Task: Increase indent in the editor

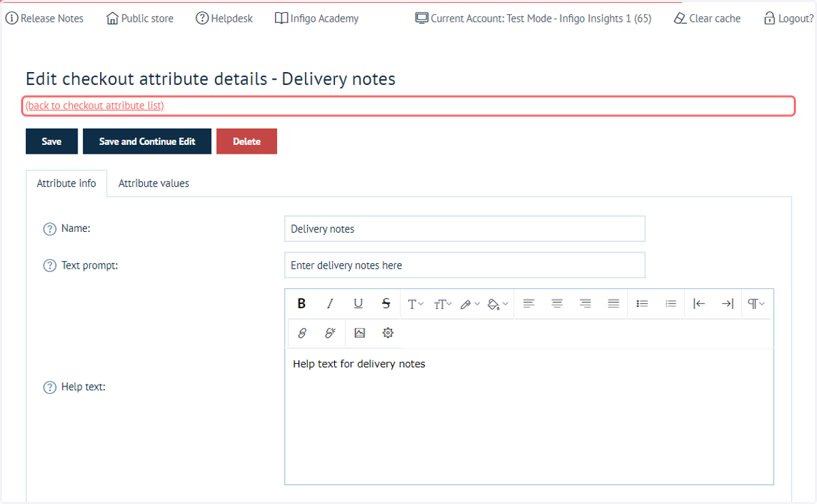Action: [728, 304]
